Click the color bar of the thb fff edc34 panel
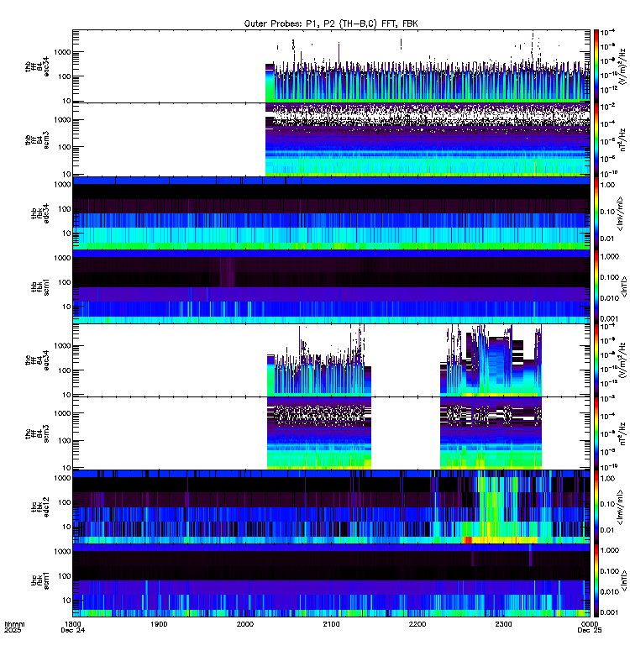Screen dimensions: 630x672 pos(596,66)
